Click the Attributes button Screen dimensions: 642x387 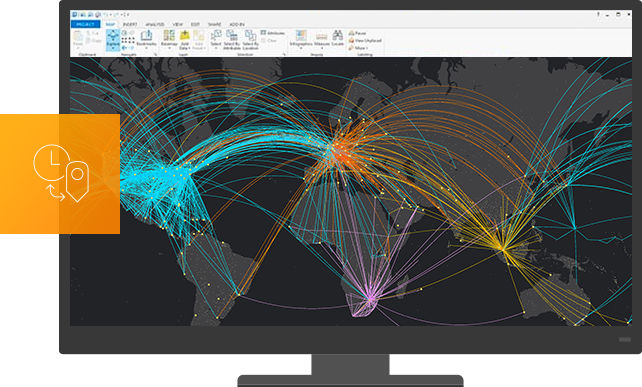point(273,33)
